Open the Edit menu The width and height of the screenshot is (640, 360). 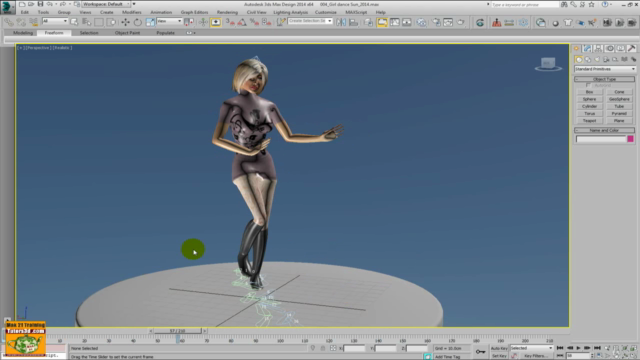click(x=25, y=12)
